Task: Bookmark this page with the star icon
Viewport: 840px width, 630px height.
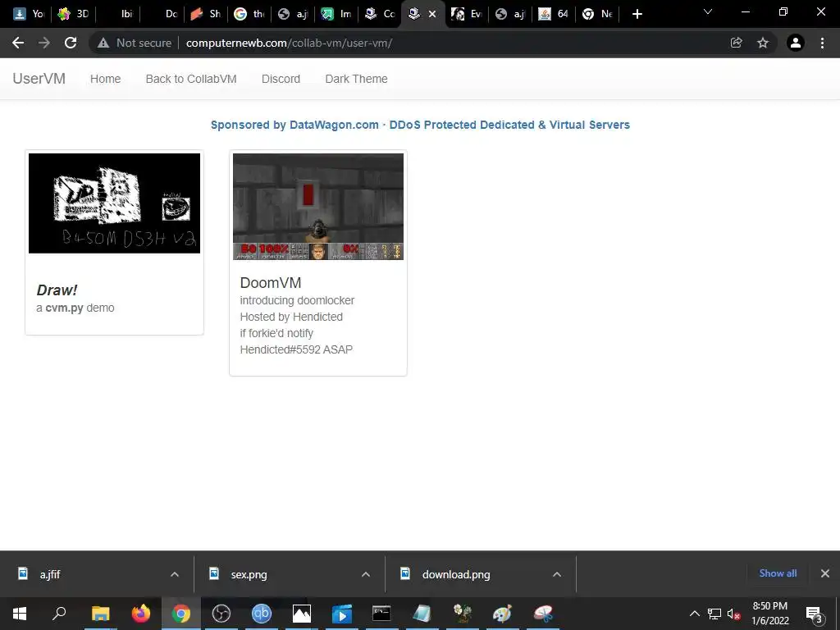Action: (763, 43)
